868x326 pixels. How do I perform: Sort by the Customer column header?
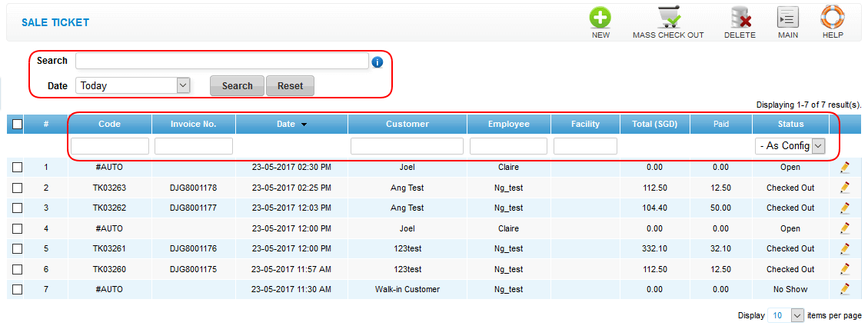(x=407, y=124)
